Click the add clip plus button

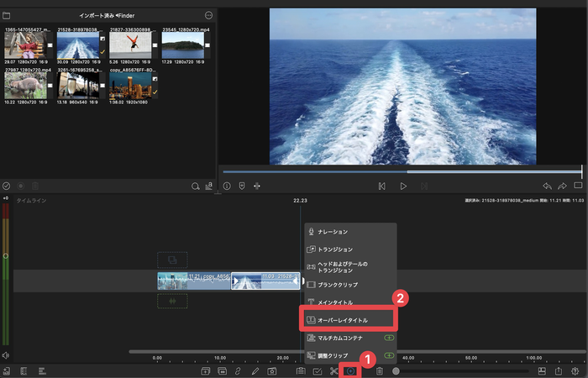(x=350, y=370)
